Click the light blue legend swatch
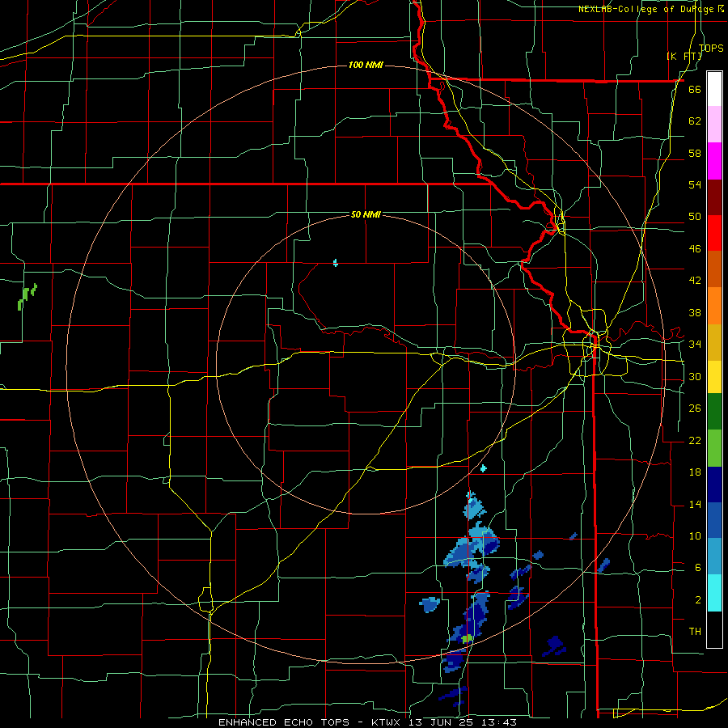The image size is (728, 728). [714, 557]
